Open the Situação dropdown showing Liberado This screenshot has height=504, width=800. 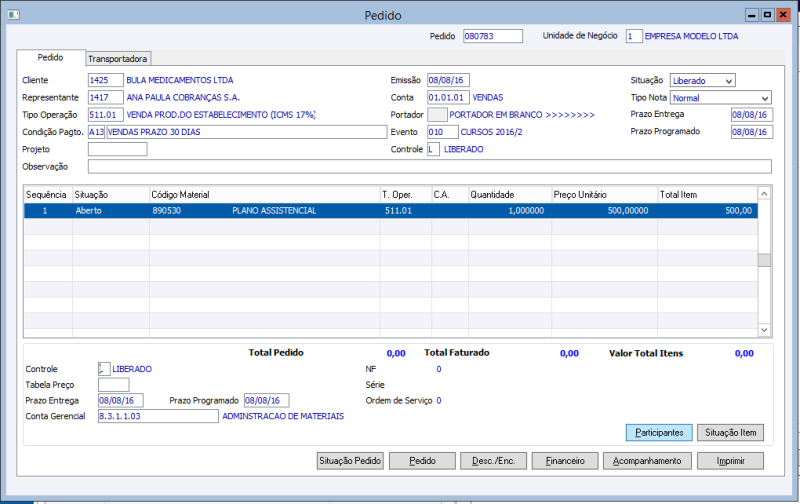click(703, 81)
